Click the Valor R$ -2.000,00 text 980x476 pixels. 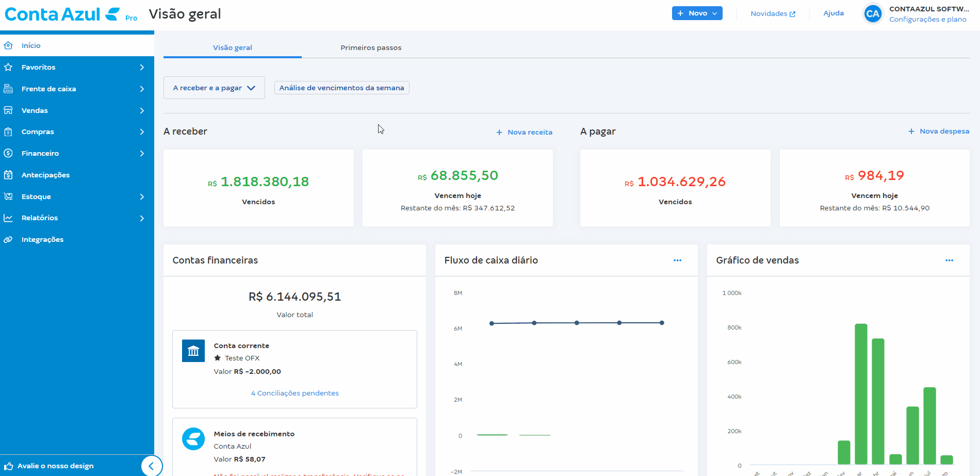[248, 371]
